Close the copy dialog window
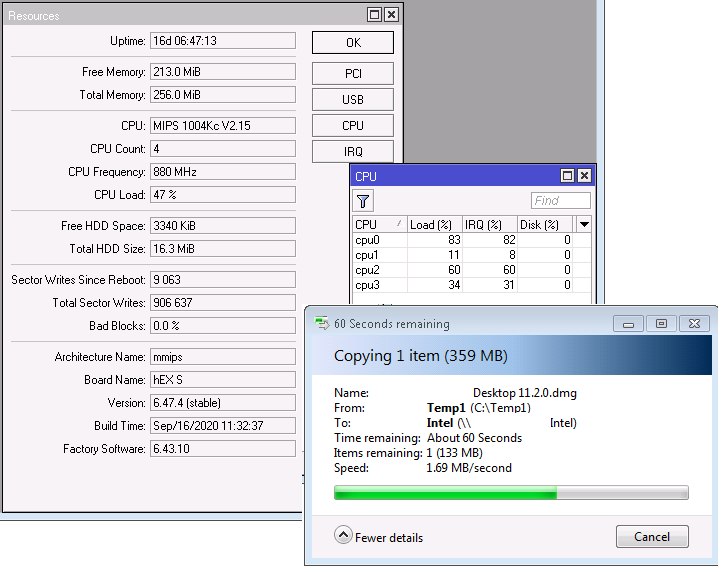The width and height of the screenshot is (721, 572). [x=694, y=324]
